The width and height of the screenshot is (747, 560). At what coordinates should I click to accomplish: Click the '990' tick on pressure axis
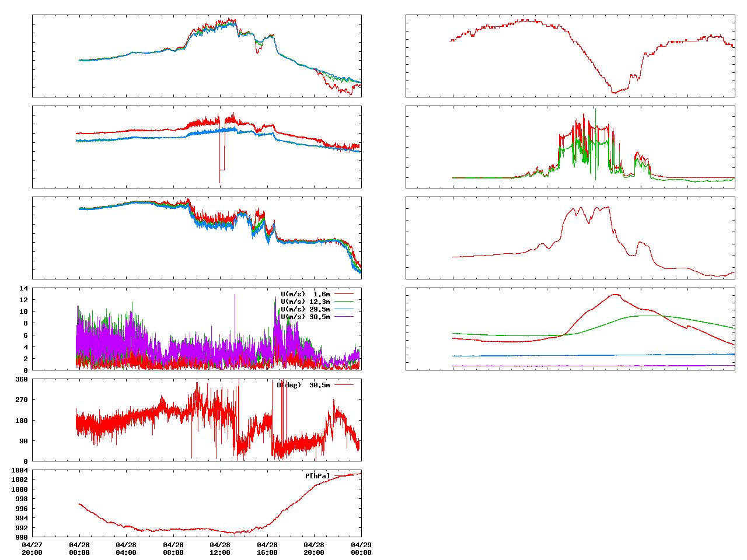(x=22, y=537)
